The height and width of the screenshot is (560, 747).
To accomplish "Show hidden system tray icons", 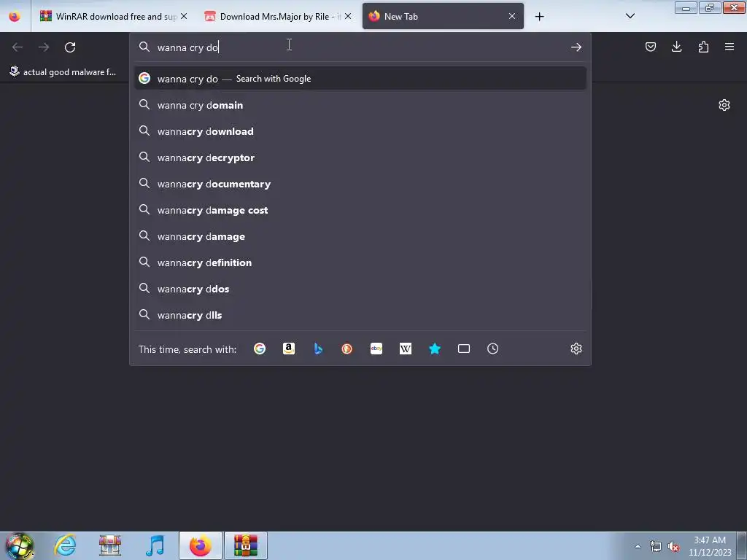I will (638, 546).
